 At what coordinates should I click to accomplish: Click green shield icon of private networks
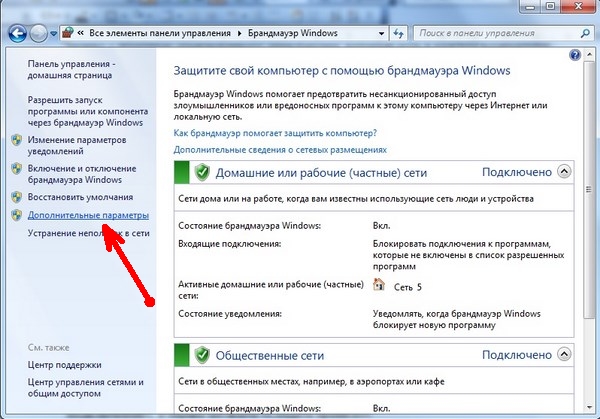pyautogui.click(x=202, y=172)
